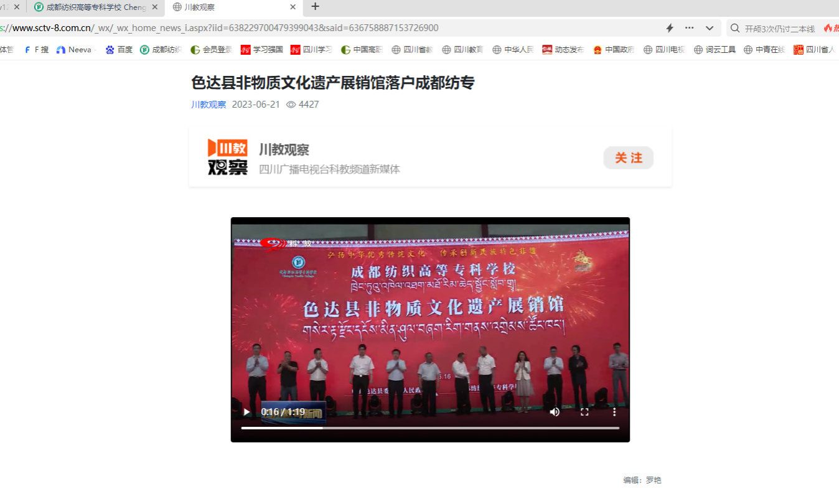Open the 词云工具 bookmark
The height and width of the screenshot is (504, 839).
715,50
